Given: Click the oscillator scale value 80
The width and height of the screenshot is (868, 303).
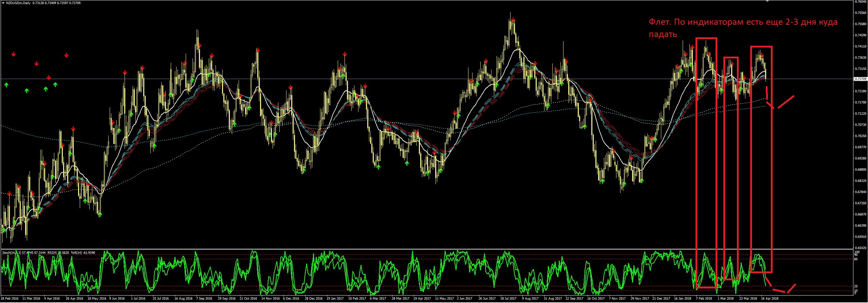Looking at the screenshot, I should tap(856, 260).
